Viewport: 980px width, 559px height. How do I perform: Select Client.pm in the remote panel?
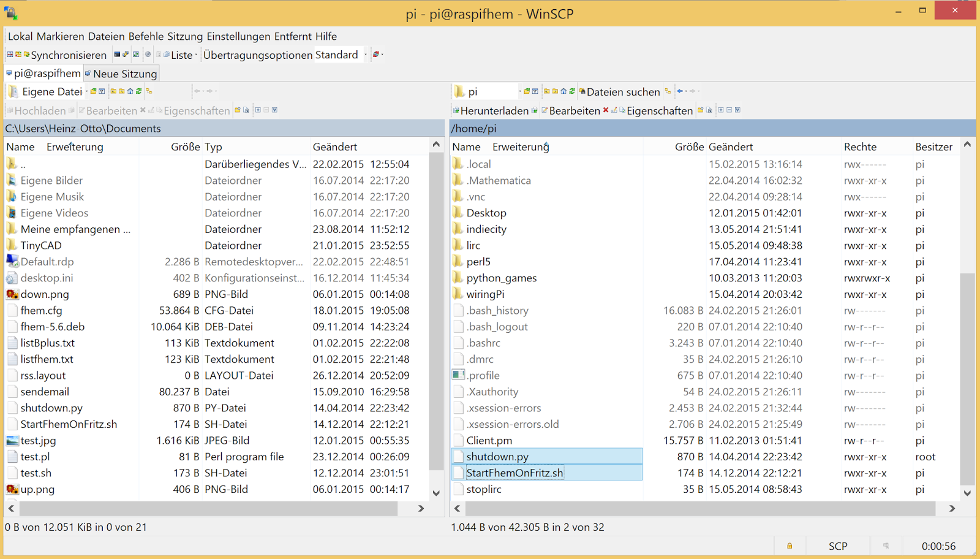489,441
